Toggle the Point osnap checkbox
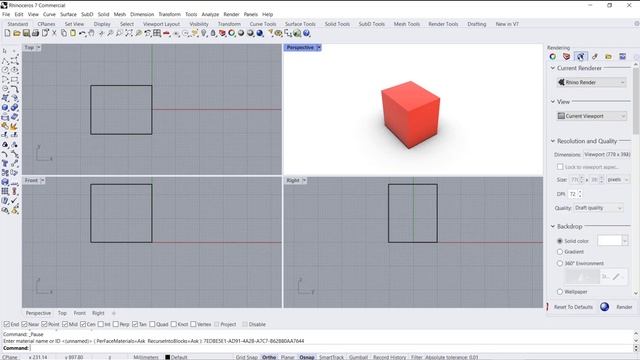 pyautogui.click(x=44, y=324)
